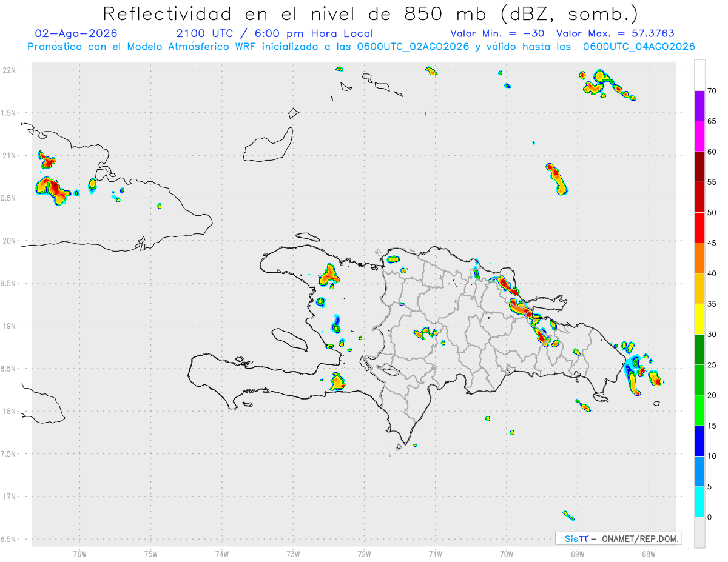Click latitude axis label '21N'
The width and height of the screenshot is (728, 562).
[10, 156]
